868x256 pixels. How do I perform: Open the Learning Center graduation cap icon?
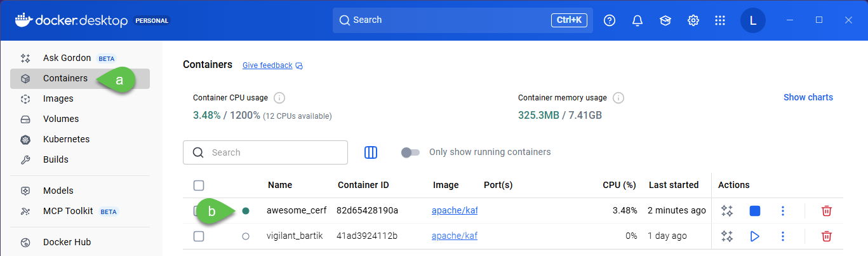tap(665, 20)
